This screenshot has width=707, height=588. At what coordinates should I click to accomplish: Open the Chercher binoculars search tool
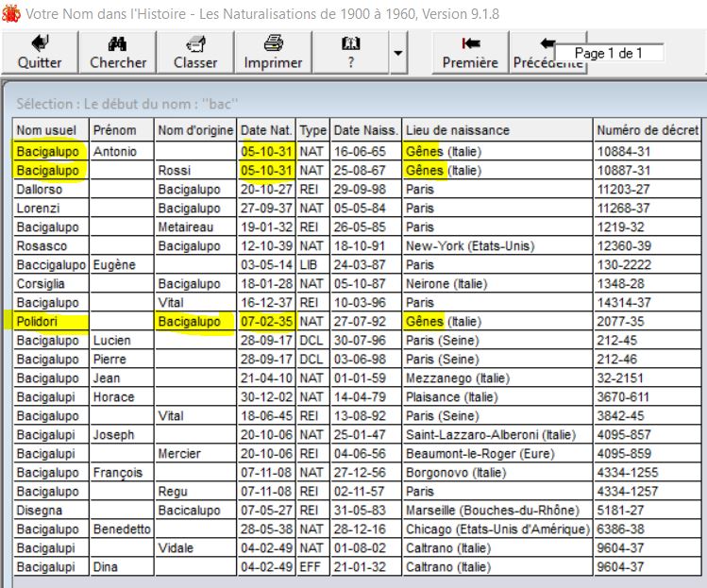(118, 52)
